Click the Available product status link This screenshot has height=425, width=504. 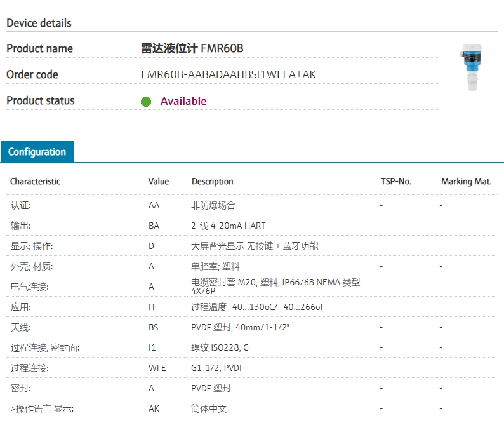click(183, 101)
